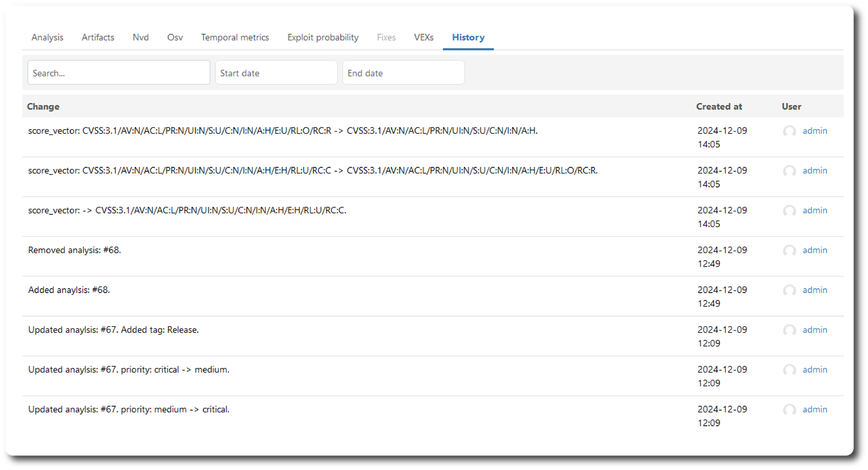Click avatar beside the 'Removed analysis: #68' entry
Image resolution: width=868 pixels, height=470 pixels.
pyautogui.click(x=789, y=251)
